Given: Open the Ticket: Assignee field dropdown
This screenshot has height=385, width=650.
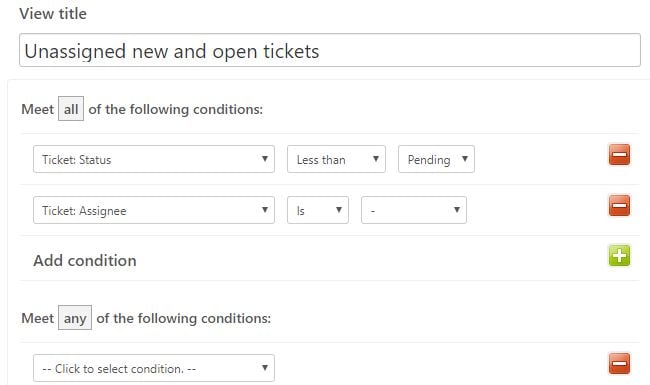Looking at the screenshot, I should (154, 210).
